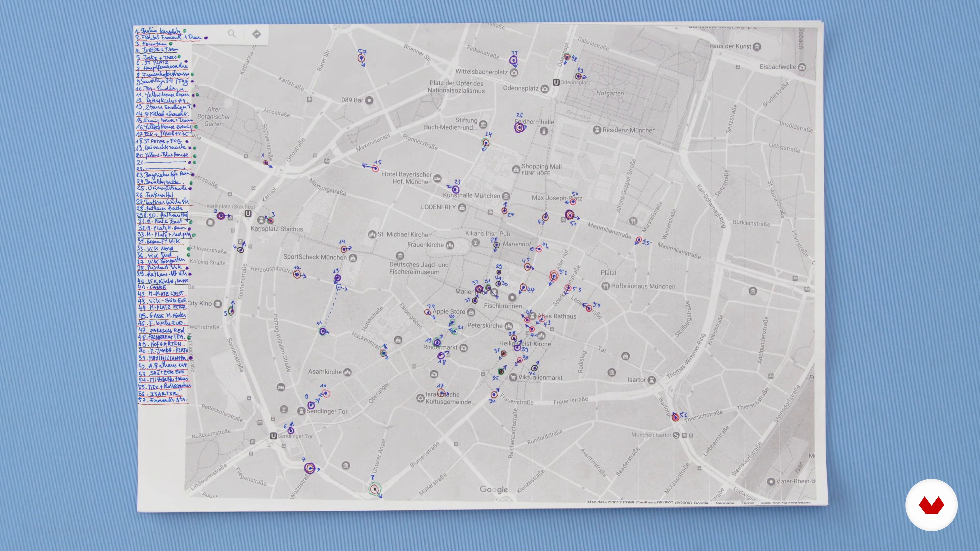Click the Hofgarten map label
The height and width of the screenshot is (551, 980).
[x=610, y=94]
